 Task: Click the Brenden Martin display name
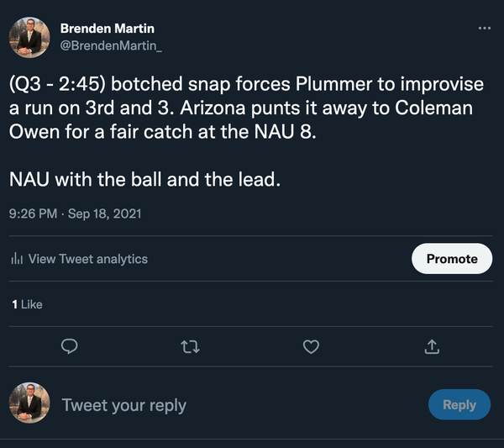pyautogui.click(x=107, y=28)
